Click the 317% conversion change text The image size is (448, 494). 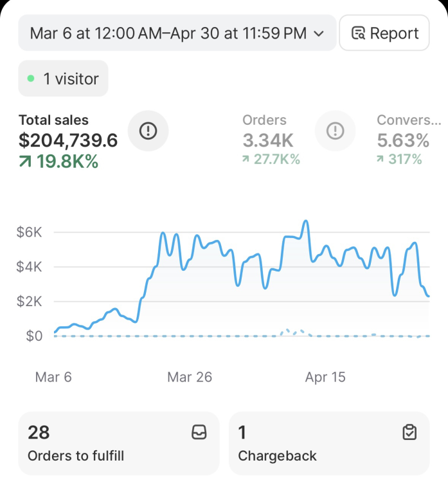pyautogui.click(x=405, y=159)
